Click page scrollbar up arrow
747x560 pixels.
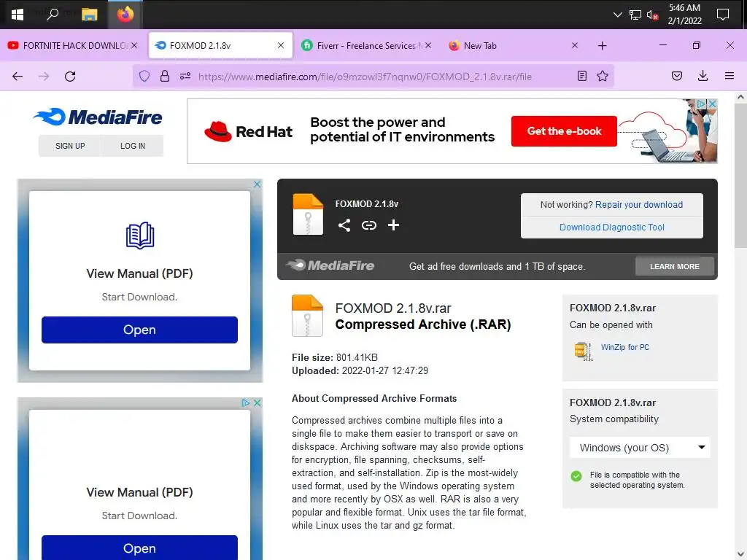tap(740, 97)
